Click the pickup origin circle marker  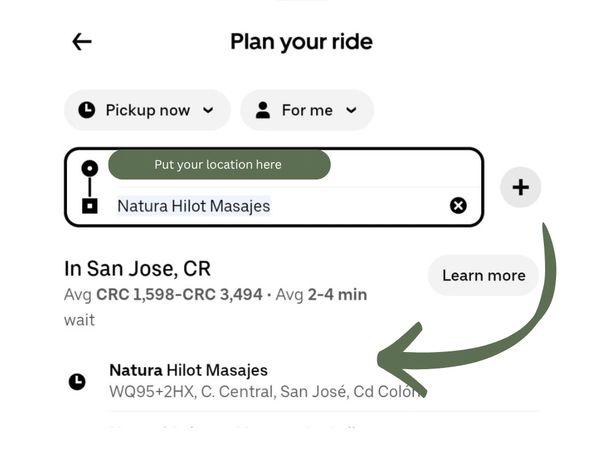[x=90, y=168]
